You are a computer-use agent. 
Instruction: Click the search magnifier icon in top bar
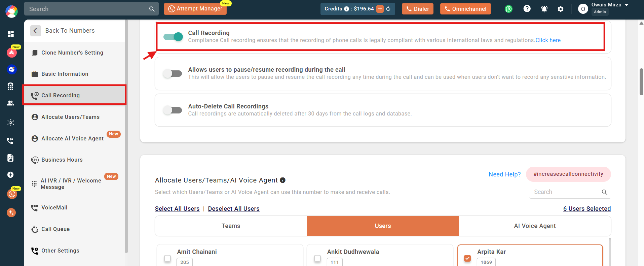[x=152, y=9]
